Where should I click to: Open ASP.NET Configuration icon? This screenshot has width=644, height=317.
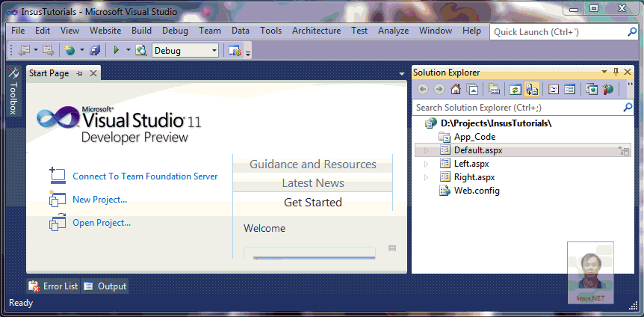(608, 89)
